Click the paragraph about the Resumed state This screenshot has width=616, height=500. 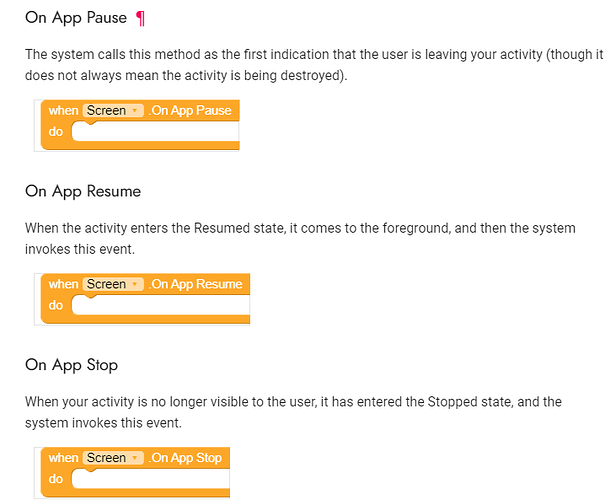pos(300,237)
